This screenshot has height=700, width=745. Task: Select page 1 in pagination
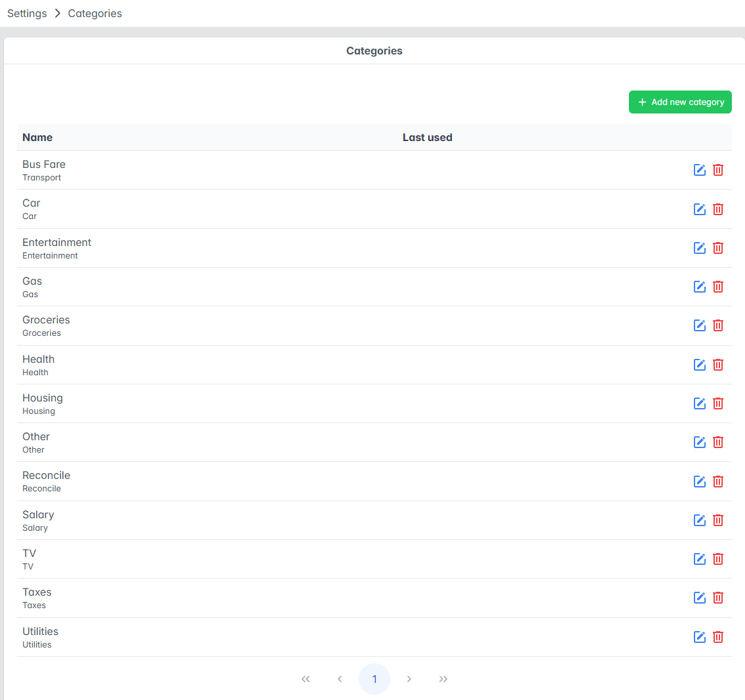[374, 678]
